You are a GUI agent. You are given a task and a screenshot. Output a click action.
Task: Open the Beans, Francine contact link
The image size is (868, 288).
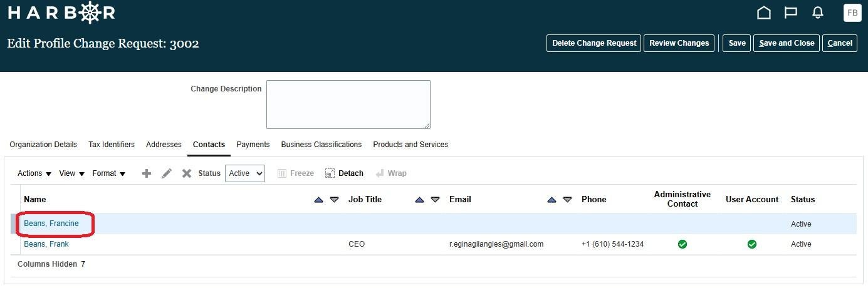pos(51,224)
